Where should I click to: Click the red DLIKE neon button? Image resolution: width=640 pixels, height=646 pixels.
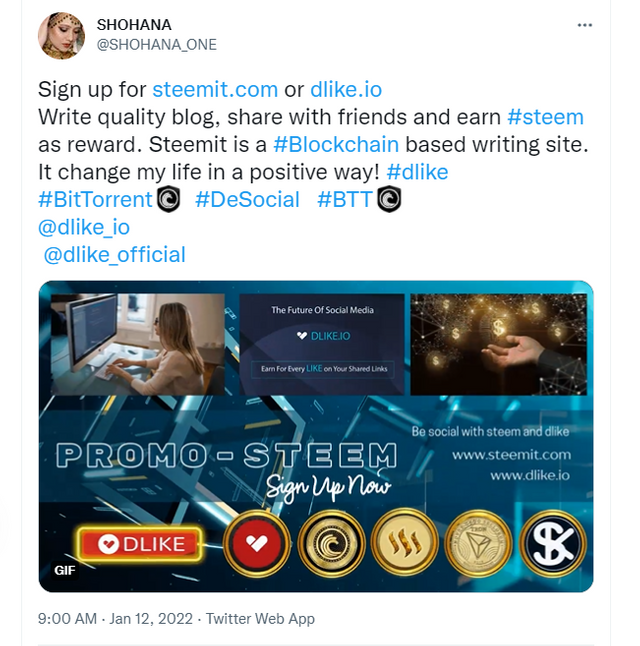(x=141, y=544)
